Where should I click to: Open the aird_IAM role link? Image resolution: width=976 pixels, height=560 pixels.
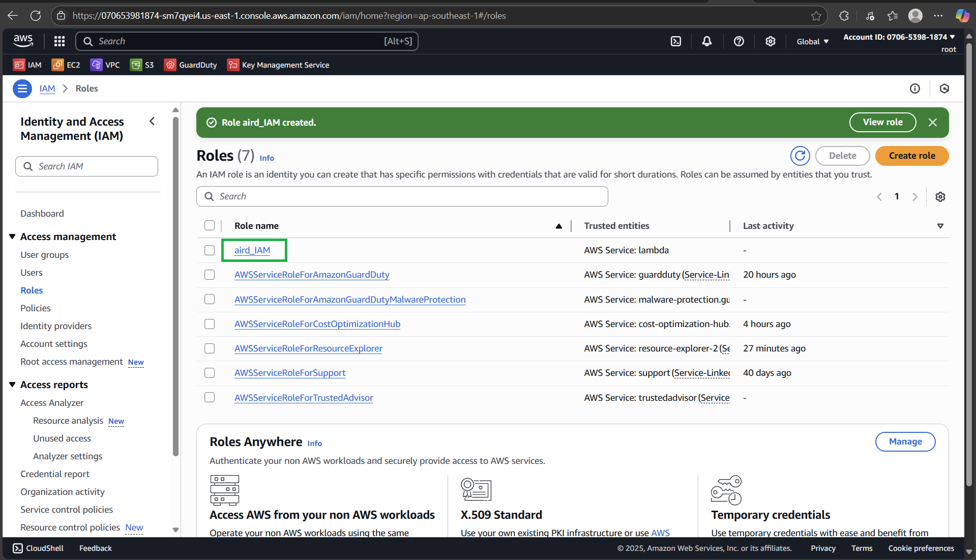click(252, 250)
